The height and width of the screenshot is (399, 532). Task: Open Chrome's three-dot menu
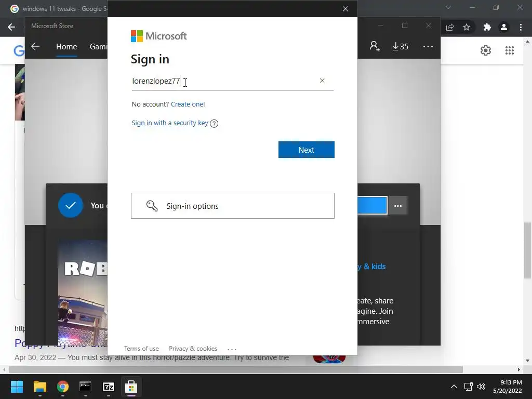click(x=521, y=27)
